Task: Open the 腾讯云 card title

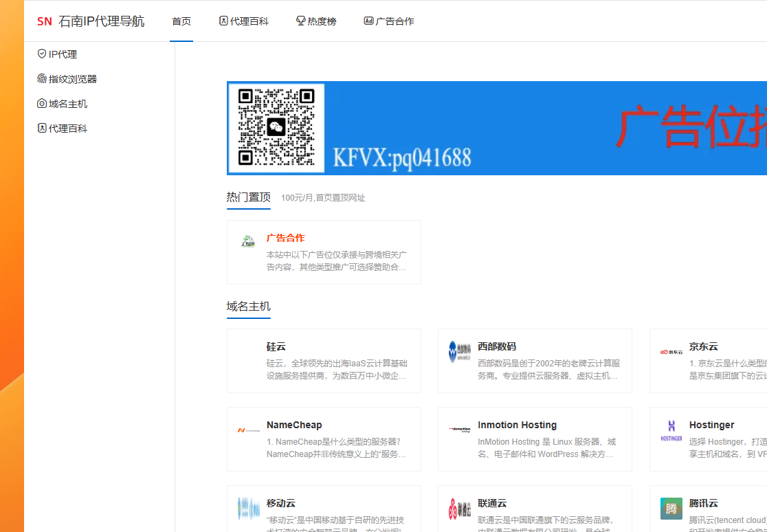Action: pyautogui.click(x=703, y=503)
